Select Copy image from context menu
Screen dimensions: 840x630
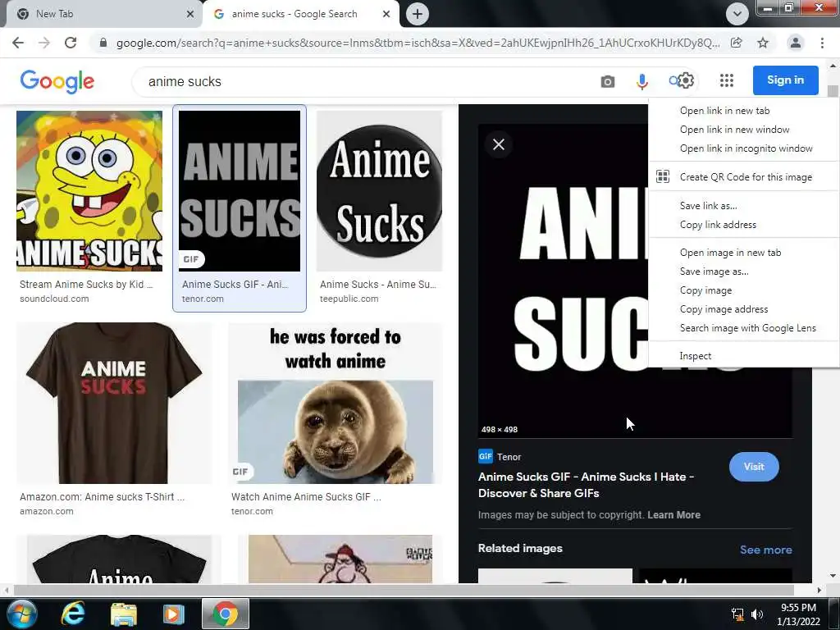point(743,290)
